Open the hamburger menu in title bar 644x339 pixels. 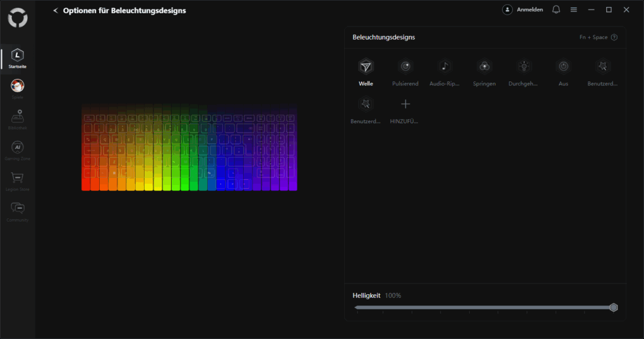[574, 9]
